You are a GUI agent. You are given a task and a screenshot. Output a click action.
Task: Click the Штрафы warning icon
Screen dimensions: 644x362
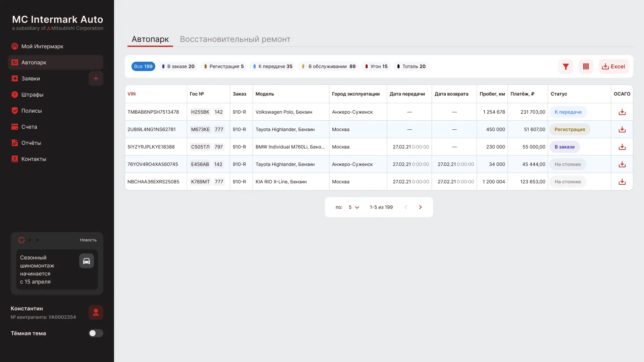point(15,95)
